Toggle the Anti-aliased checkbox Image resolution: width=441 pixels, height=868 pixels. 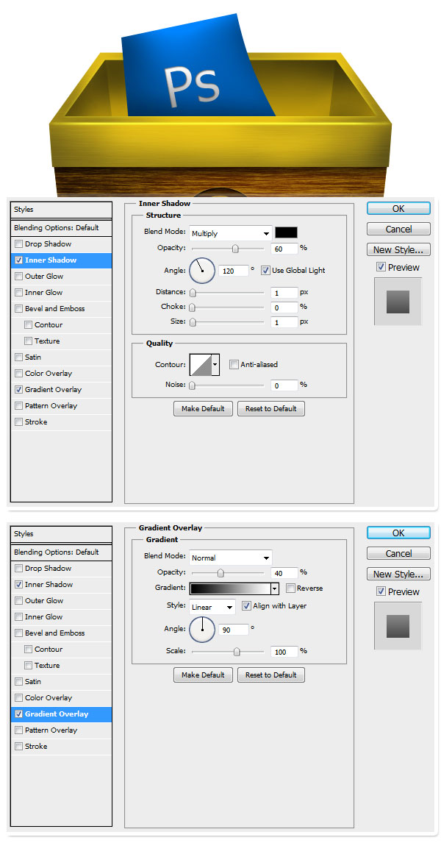pyautogui.click(x=234, y=365)
